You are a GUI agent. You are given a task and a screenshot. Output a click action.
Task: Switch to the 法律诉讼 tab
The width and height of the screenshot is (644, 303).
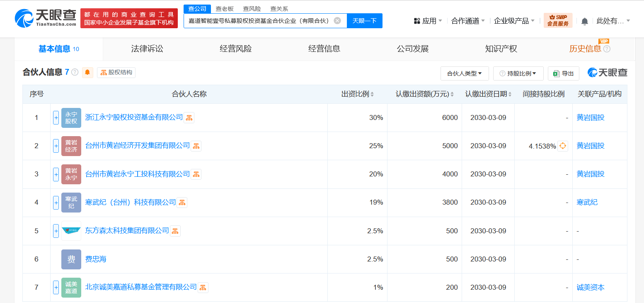tap(147, 49)
